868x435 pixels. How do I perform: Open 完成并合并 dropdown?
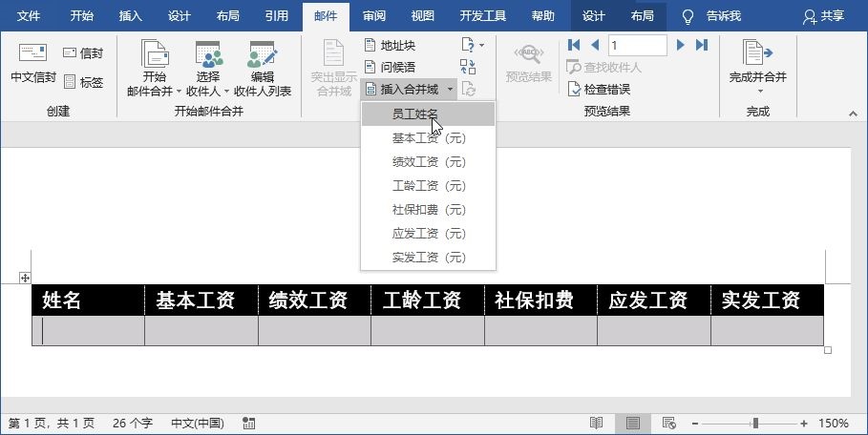click(758, 68)
